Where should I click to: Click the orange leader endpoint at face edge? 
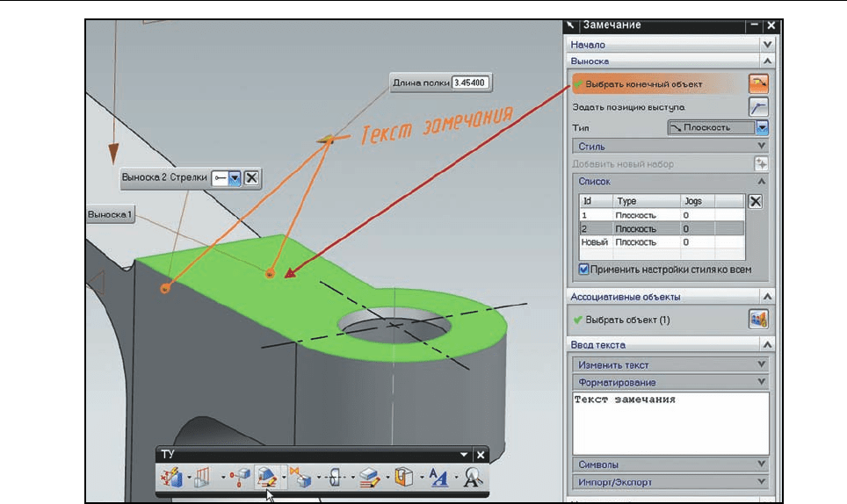[165, 289]
